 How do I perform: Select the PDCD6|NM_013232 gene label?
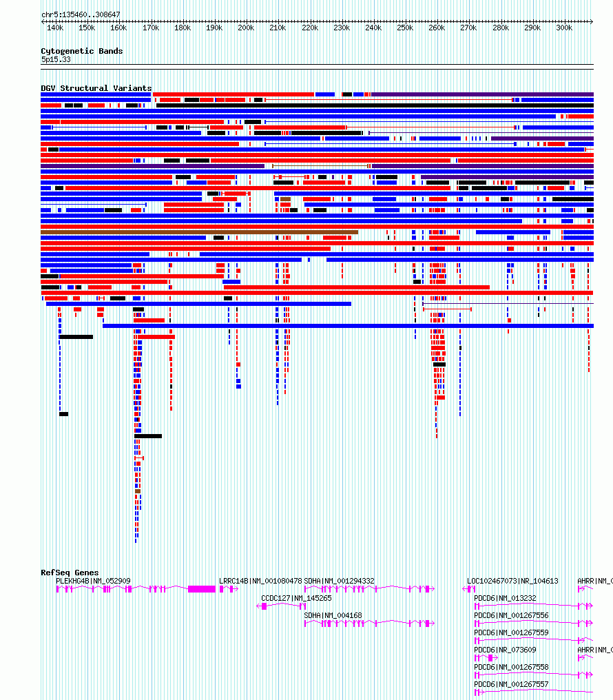pyautogui.click(x=505, y=598)
